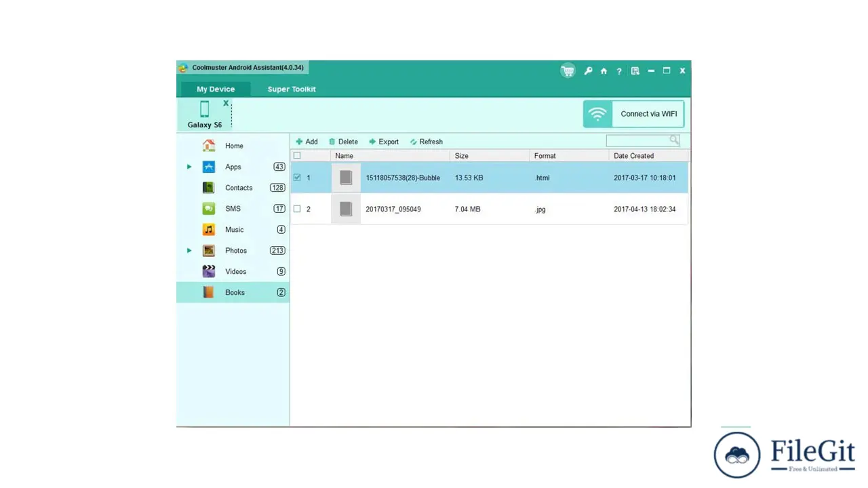Screen dimensions: 868x488
Task: Uncheck the row 1 checkbox
Action: 297,178
